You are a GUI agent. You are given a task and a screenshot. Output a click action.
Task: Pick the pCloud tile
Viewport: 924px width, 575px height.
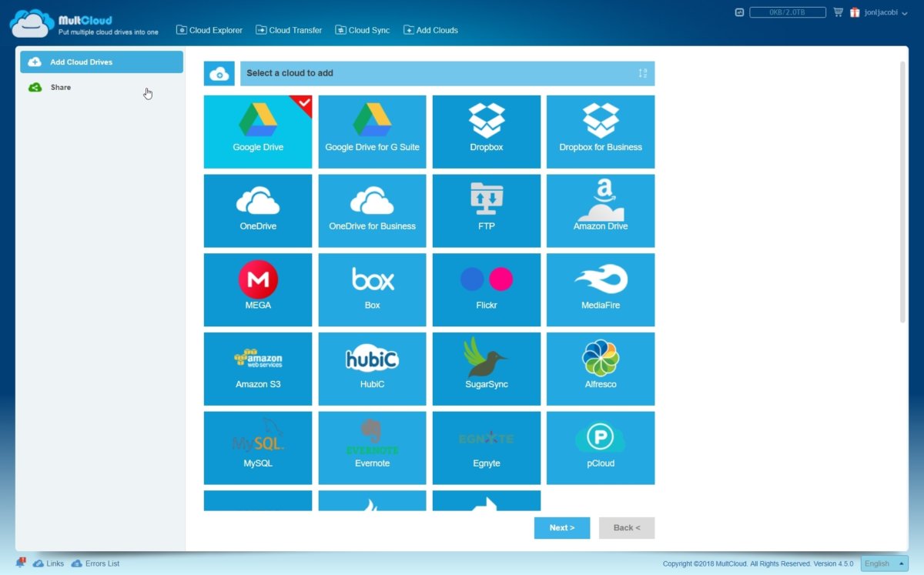601,448
